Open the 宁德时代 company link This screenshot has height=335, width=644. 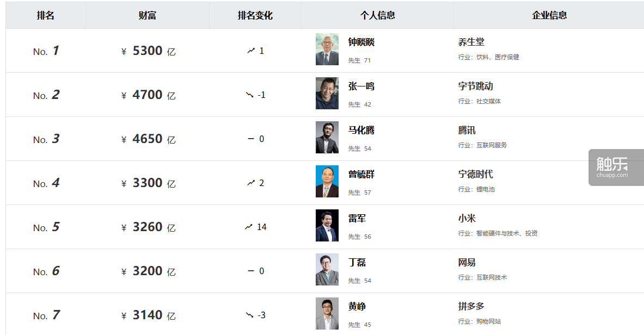[x=476, y=175]
